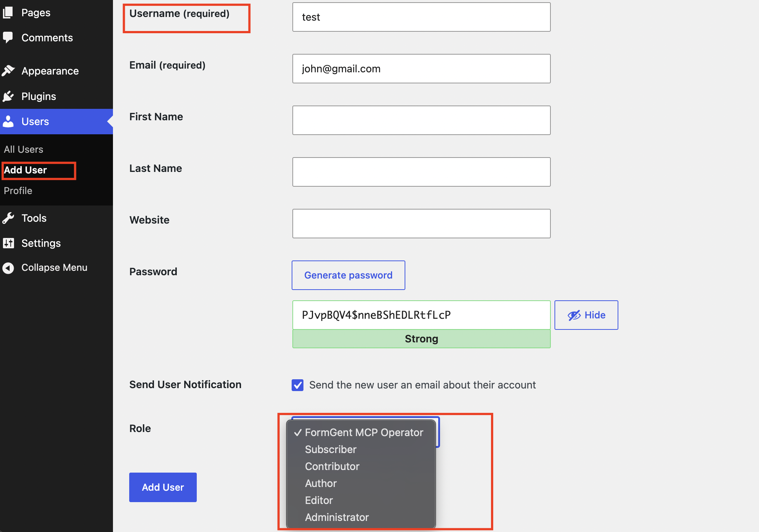The image size is (759, 532).
Task: Uncheck the Send User Notification checkbox
Action: pyautogui.click(x=298, y=385)
